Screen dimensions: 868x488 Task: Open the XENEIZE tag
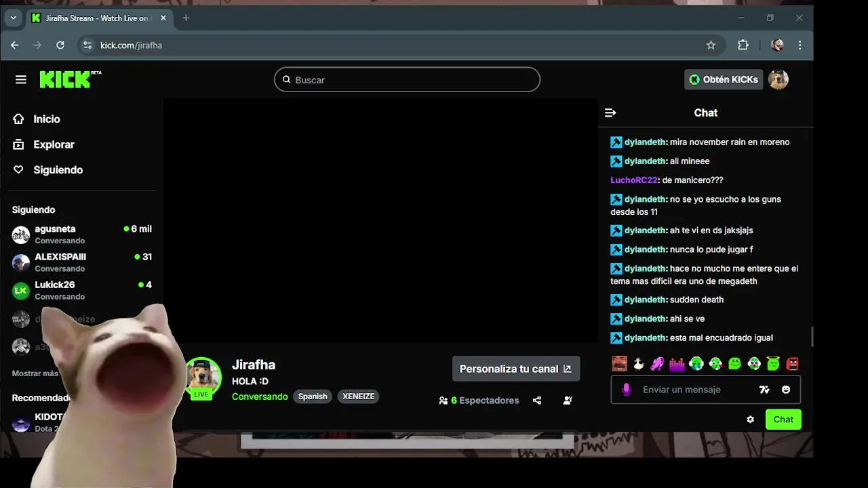tap(359, 396)
